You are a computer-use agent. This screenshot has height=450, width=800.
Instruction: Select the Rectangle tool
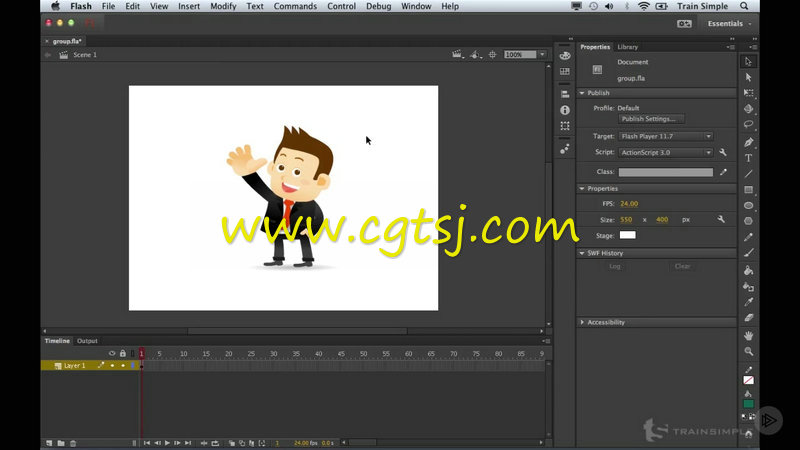pos(748,190)
